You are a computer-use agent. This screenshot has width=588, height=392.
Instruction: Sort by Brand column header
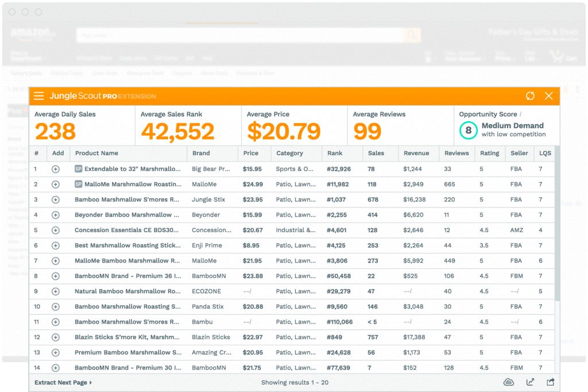point(201,153)
